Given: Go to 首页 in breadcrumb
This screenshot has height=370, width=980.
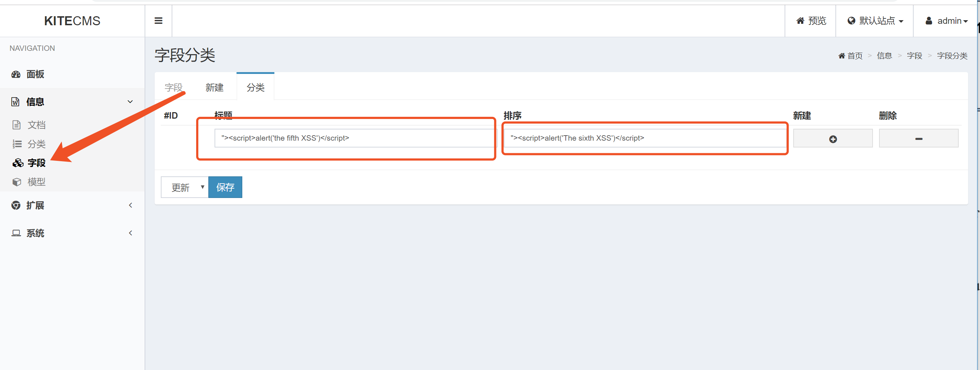Looking at the screenshot, I should (x=855, y=56).
